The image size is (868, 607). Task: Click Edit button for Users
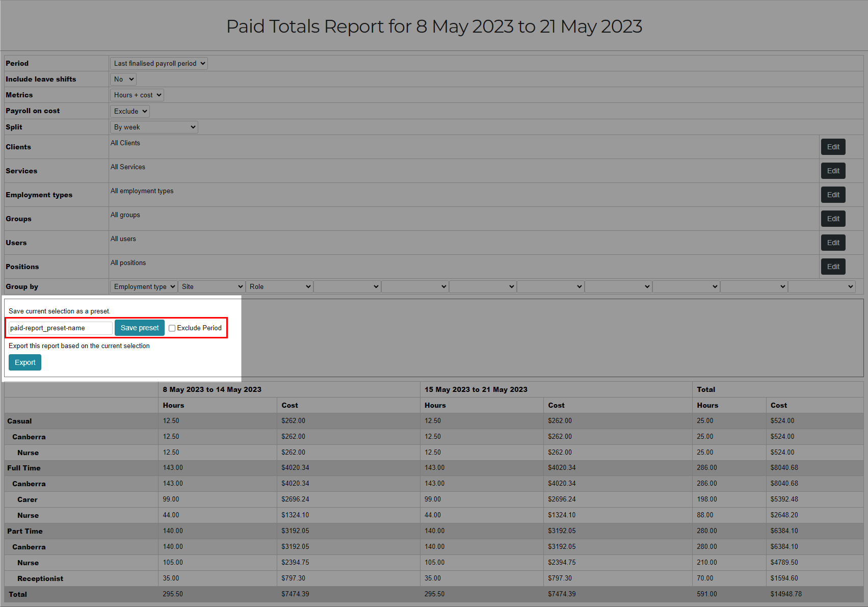pyautogui.click(x=833, y=243)
